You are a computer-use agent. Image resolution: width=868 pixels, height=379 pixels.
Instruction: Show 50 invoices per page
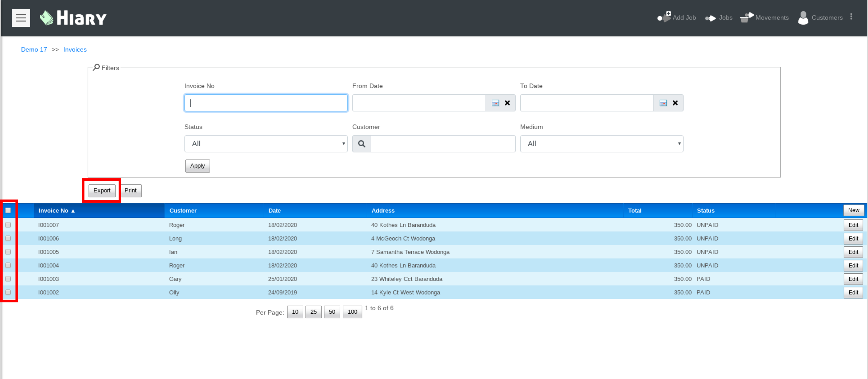(332, 312)
